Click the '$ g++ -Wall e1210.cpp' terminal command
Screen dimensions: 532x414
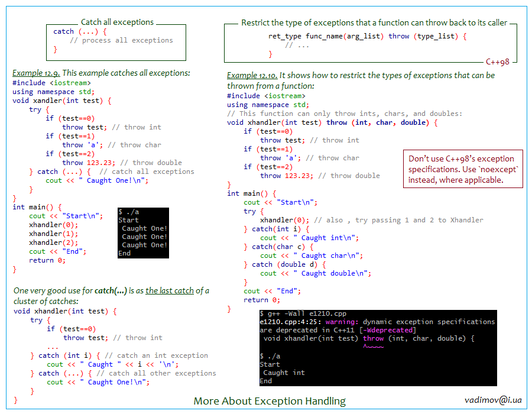(303, 313)
